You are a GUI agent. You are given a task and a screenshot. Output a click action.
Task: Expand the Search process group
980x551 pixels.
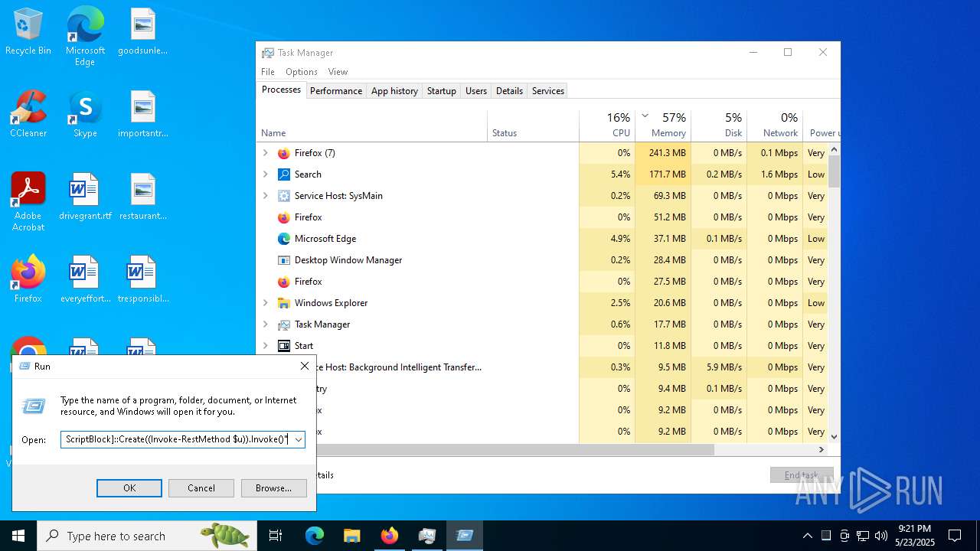coord(266,174)
